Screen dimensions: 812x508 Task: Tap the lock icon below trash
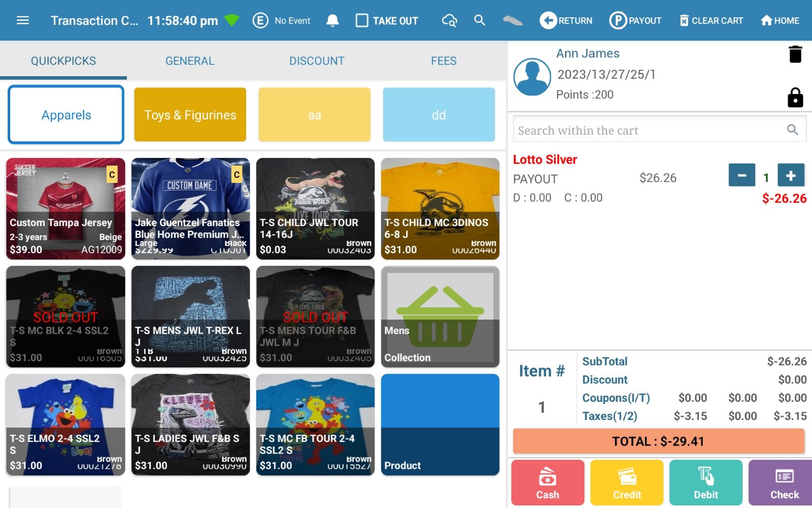coord(795,97)
